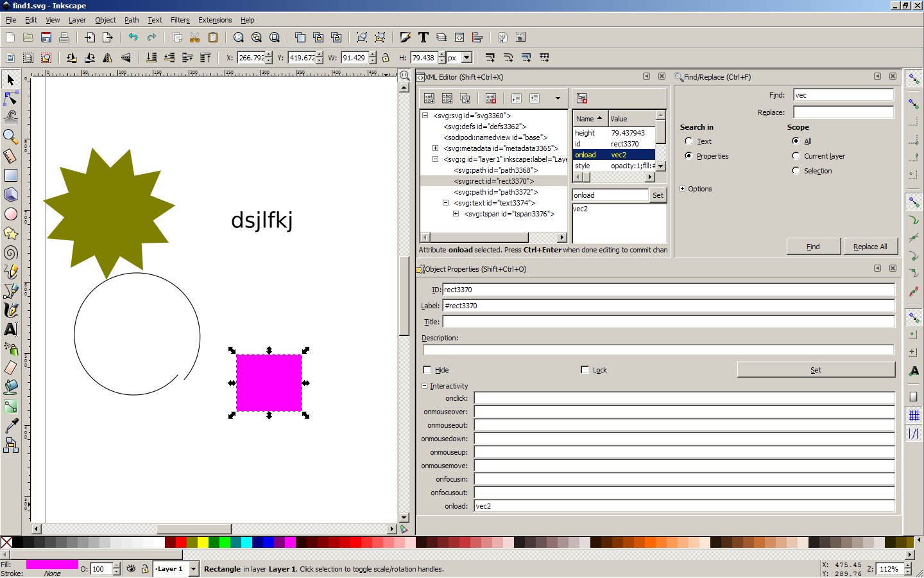Click the Save document icon
Viewport: 924px width, 578px height.
pyautogui.click(x=46, y=37)
